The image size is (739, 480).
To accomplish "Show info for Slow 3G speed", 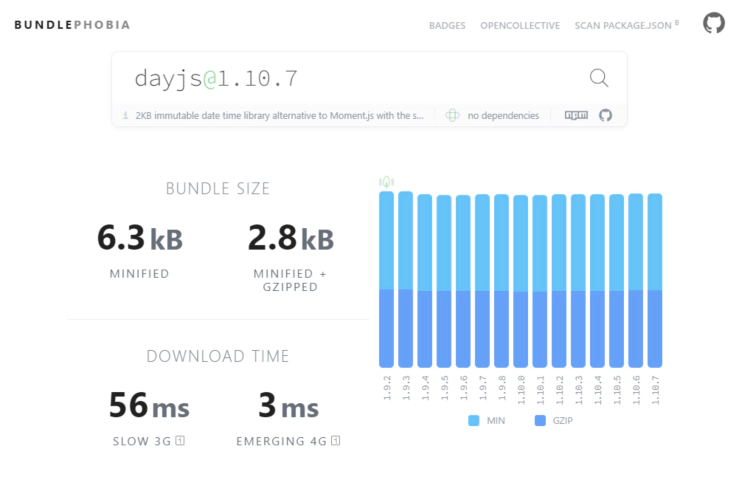I will [x=180, y=440].
